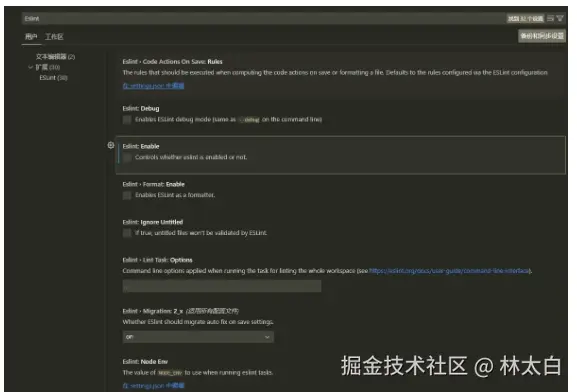The height and width of the screenshot is (392, 577).
Task: Toggle Eslint: Ignore Untitled checkbox
Action: click(127, 233)
